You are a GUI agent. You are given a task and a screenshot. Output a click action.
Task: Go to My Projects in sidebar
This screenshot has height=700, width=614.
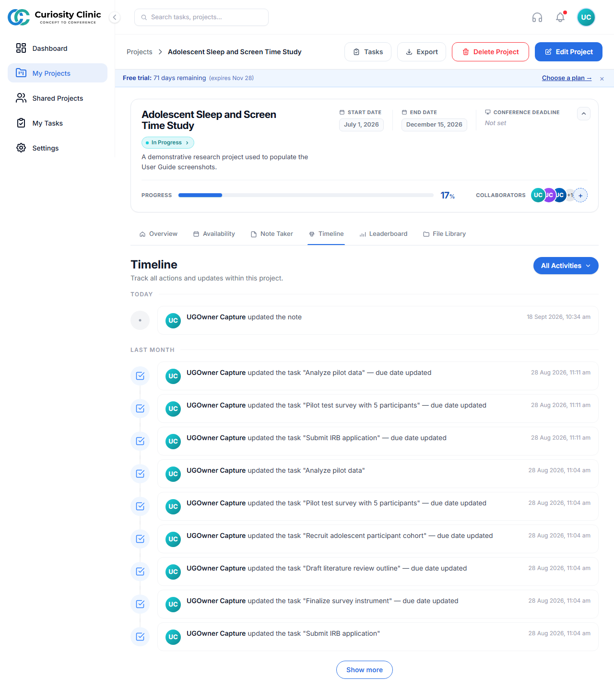coord(58,73)
